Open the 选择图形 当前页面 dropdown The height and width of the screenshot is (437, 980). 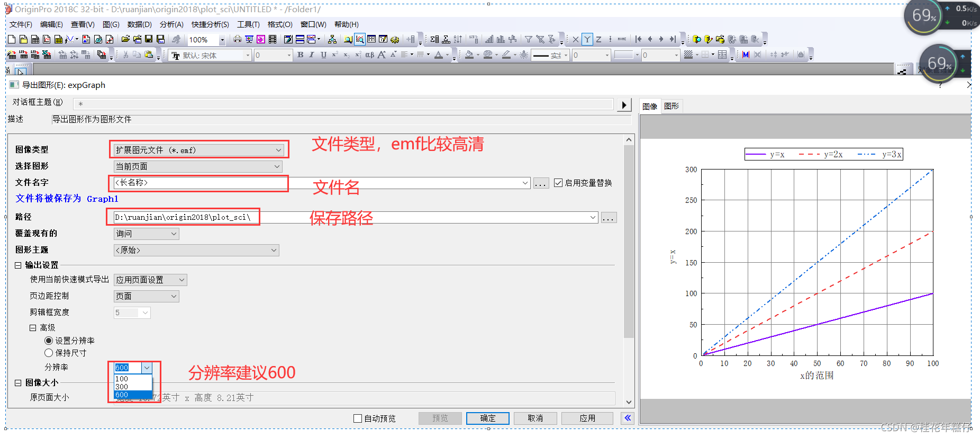point(198,166)
